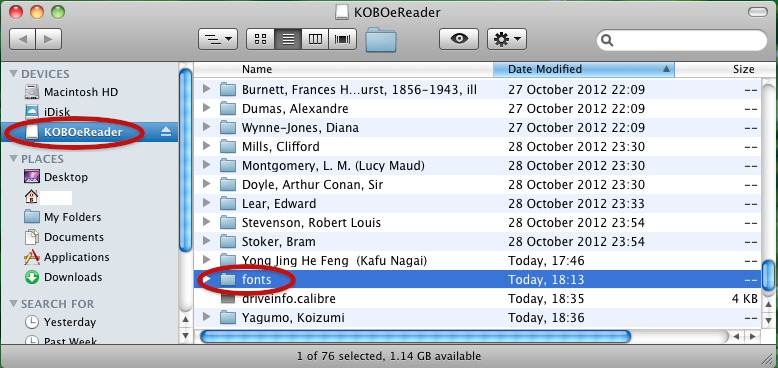The width and height of the screenshot is (778, 368).
Task: Expand the Stoker, Bram folder
Action: coord(207,242)
